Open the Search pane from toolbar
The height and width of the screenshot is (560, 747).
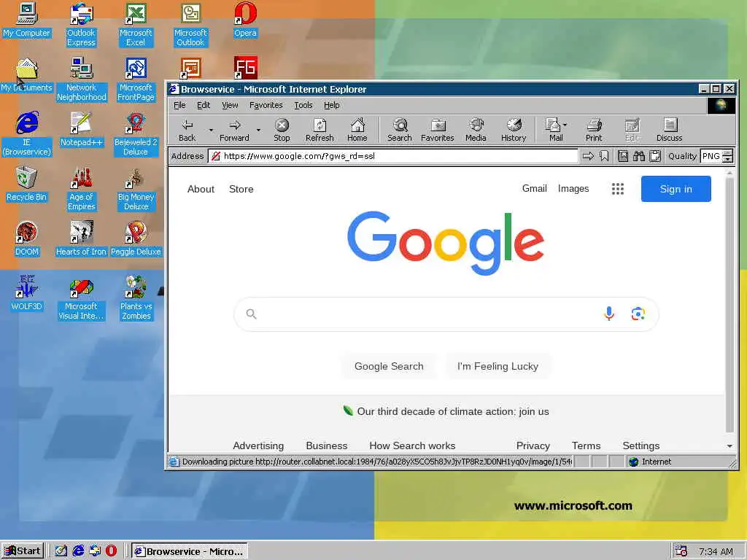(x=399, y=130)
